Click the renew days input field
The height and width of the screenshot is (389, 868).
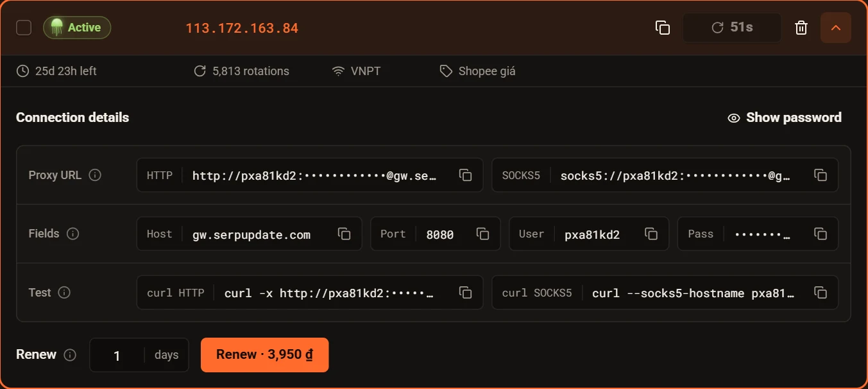coord(117,355)
